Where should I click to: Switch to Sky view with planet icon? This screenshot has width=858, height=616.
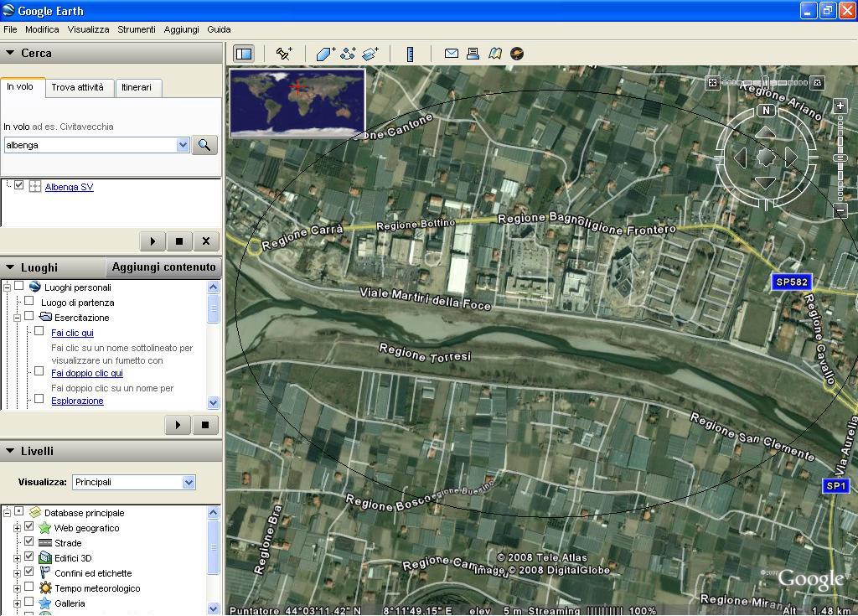(x=517, y=54)
